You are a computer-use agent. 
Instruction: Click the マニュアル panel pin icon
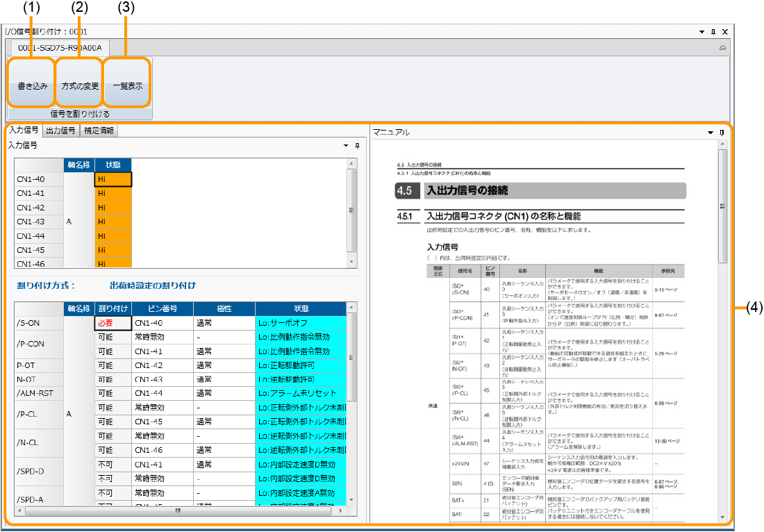tap(722, 132)
